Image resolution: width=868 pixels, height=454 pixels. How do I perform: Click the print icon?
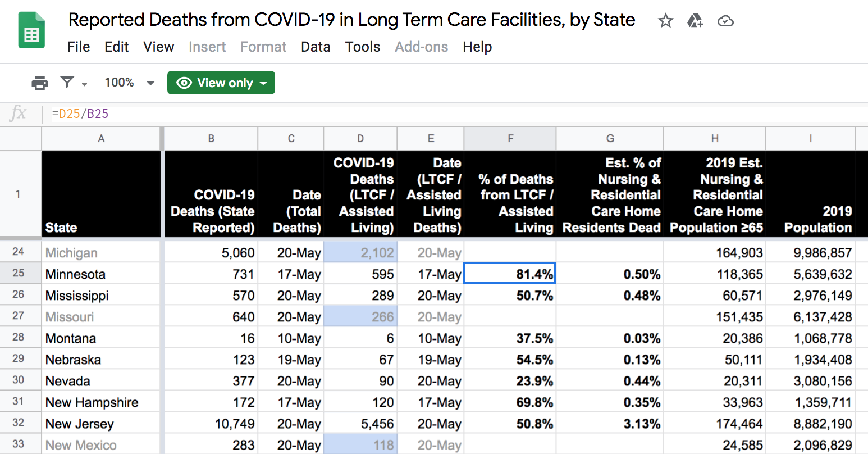[39, 83]
